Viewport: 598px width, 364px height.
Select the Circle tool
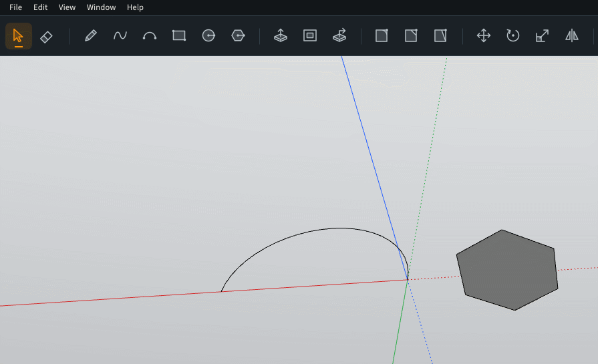click(208, 36)
